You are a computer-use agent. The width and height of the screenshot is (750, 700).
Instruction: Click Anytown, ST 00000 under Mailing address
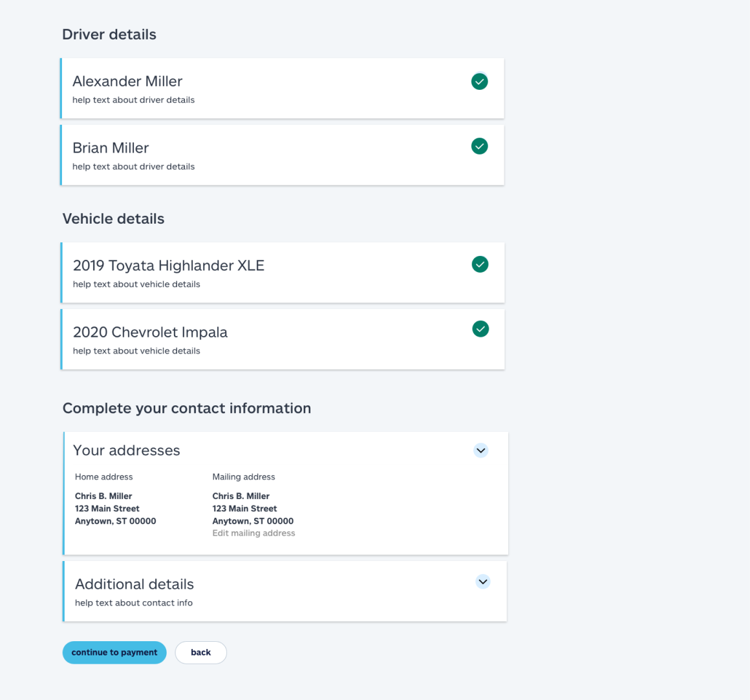click(x=253, y=521)
